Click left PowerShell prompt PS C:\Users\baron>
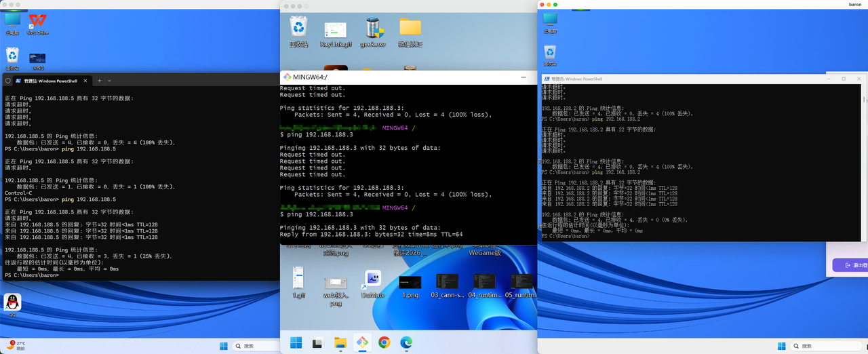 click(32, 275)
